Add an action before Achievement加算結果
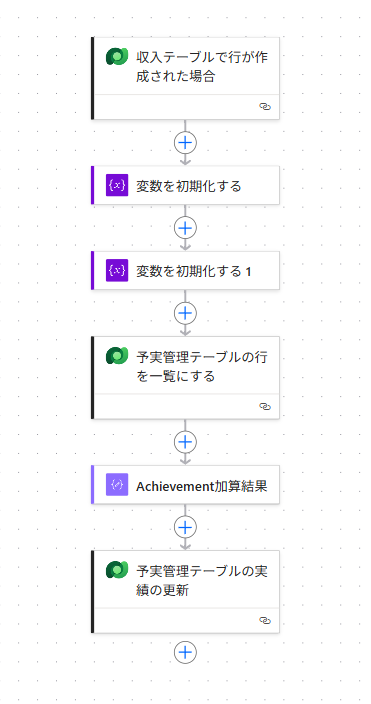 coord(186,442)
